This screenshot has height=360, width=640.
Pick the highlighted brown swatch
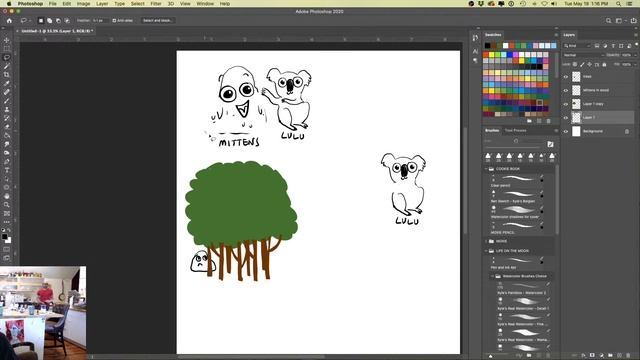[x=540, y=103]
